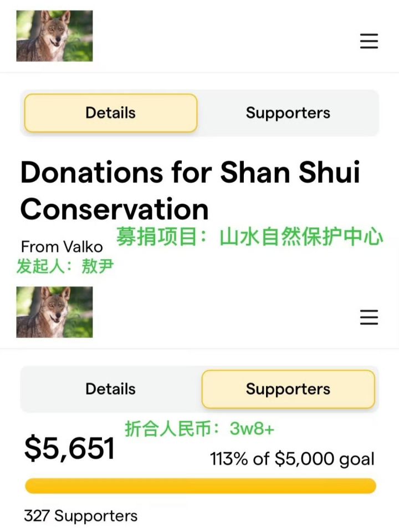
Task: Select the highlighted Supporters tab in lower panel
Action: [x=288, y=389]
